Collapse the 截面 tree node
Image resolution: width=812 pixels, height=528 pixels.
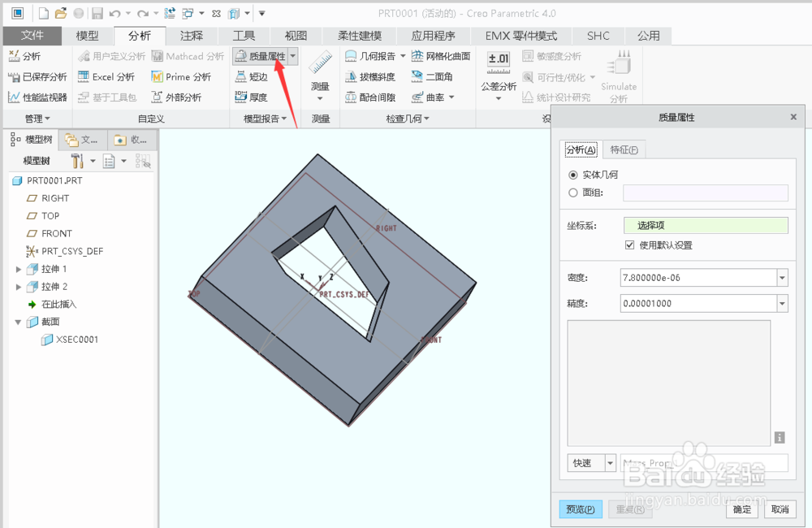(18, 322)
